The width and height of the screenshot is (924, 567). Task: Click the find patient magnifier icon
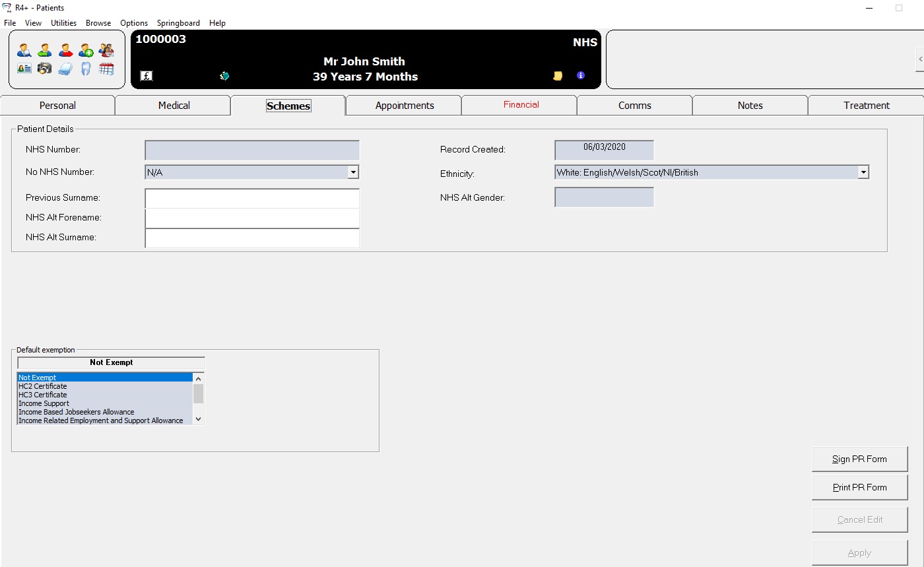pos(24,50)
